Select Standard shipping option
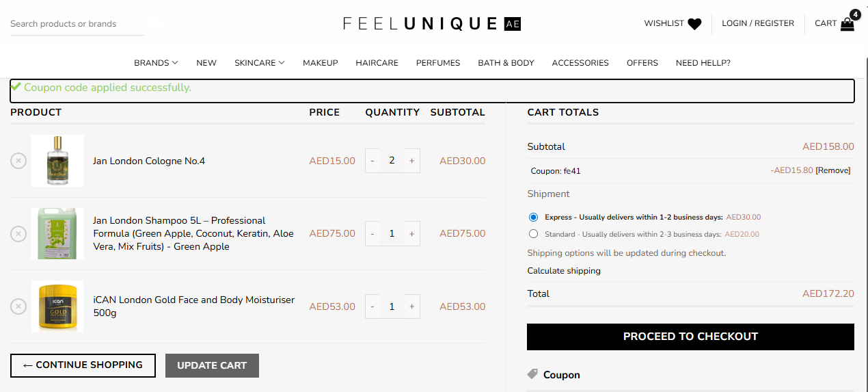868x392 pixels. [x=534, y=234]
